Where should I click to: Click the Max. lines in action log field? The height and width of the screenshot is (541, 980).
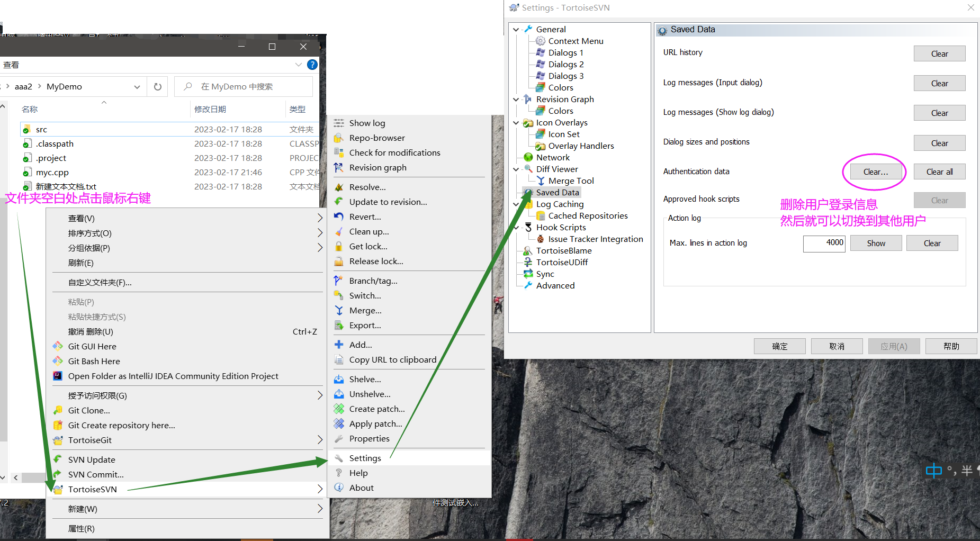pyautogui.click(x=824, y=243)
